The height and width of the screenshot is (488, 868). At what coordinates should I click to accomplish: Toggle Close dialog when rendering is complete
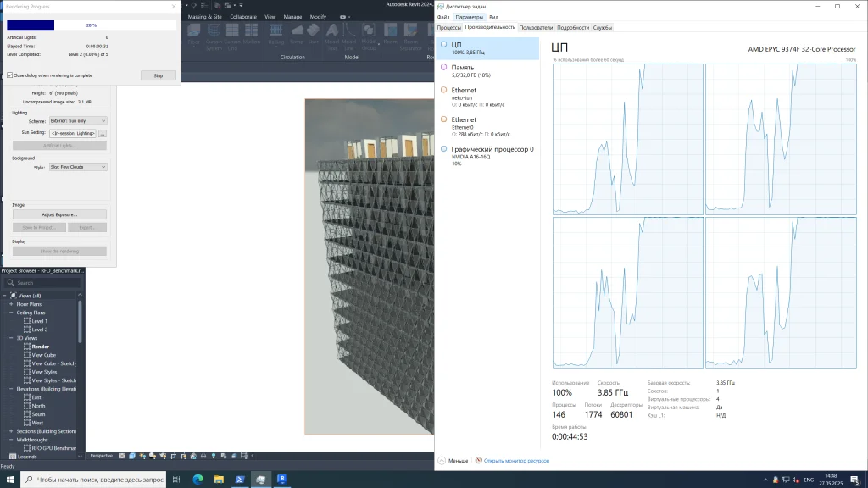click(10, 75)
